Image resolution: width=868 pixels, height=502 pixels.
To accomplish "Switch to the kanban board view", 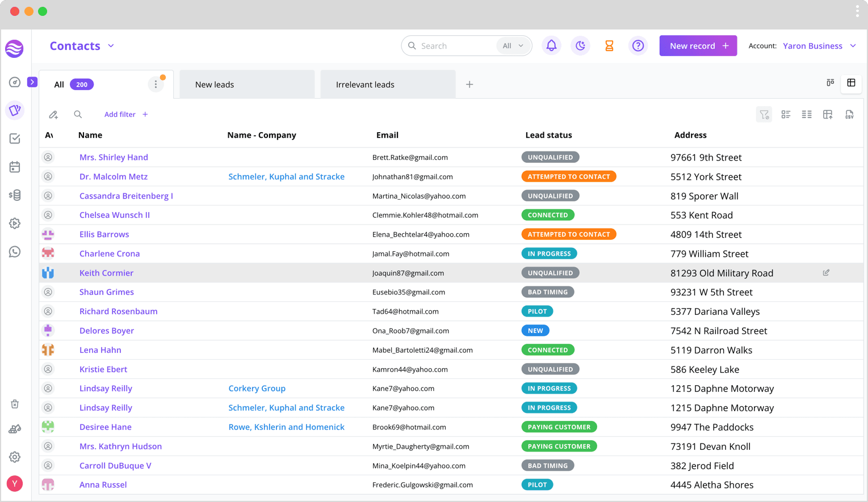I will pos(830,83).
